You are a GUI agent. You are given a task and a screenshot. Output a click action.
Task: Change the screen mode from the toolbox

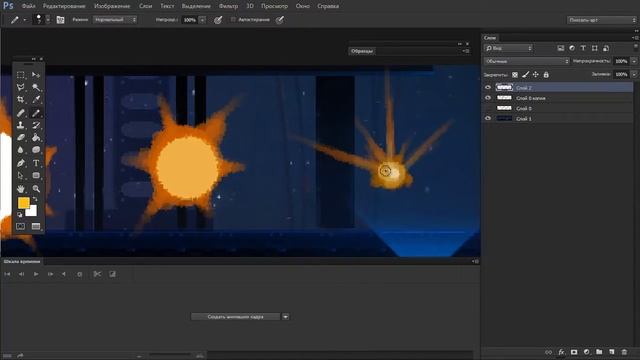coord(36,226)
